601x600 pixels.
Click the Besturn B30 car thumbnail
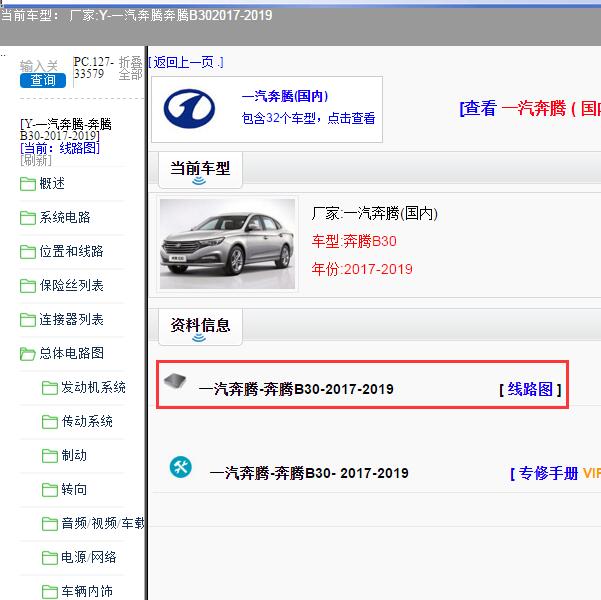[x=228, y=243]
